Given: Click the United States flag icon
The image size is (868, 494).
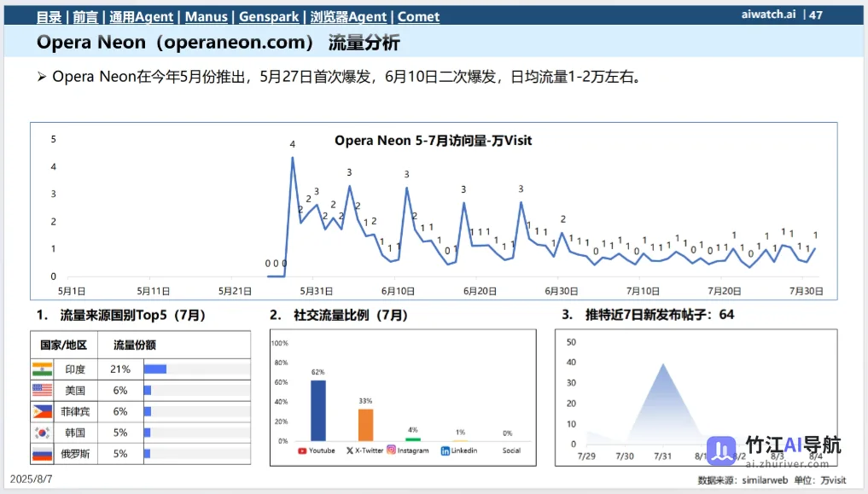Looking at the screenshot, I should 42,390.
